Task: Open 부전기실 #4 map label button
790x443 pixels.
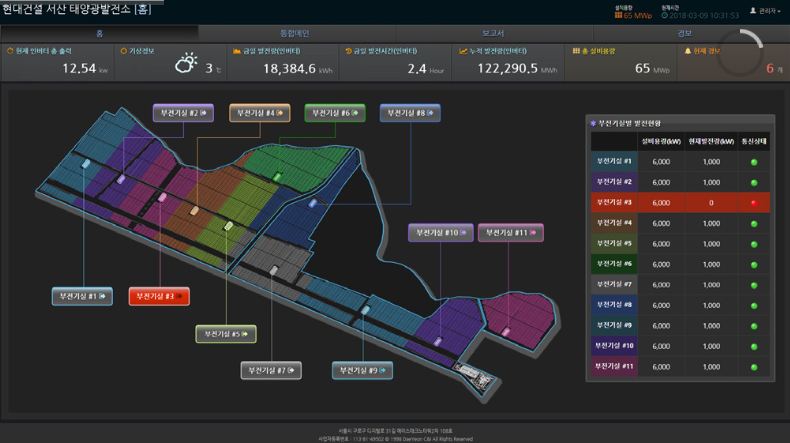Action: pos(259,113)
